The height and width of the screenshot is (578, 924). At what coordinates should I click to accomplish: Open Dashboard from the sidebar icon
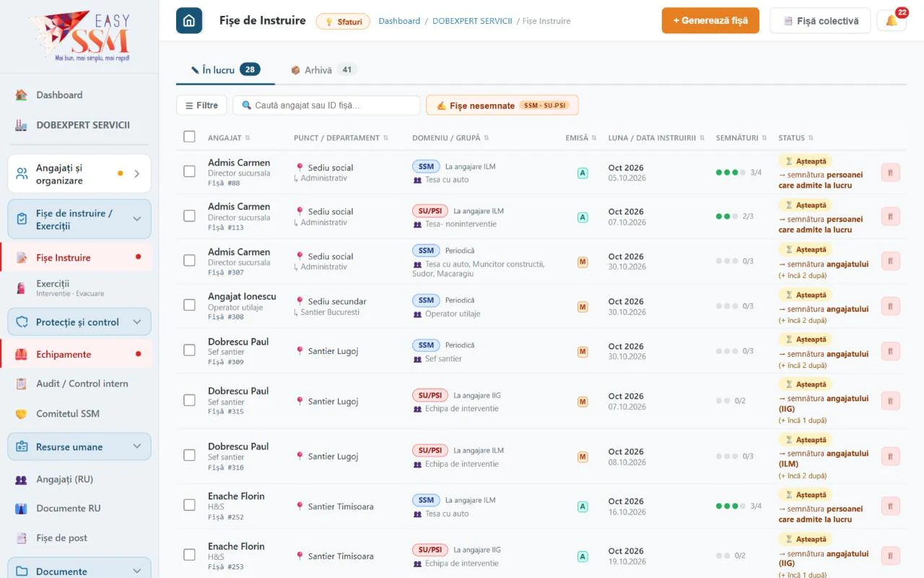22,95
